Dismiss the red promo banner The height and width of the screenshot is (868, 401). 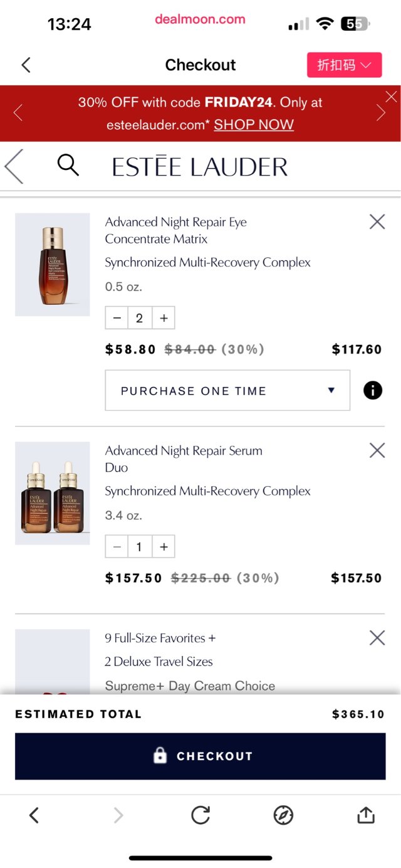click(392, 97)
